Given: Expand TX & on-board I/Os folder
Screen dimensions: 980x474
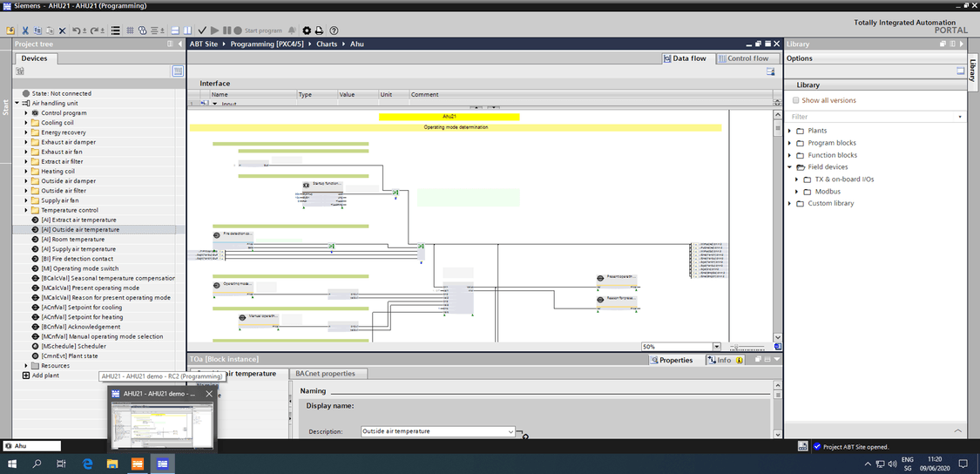Looking at the screenshot, I should [797, 179].
